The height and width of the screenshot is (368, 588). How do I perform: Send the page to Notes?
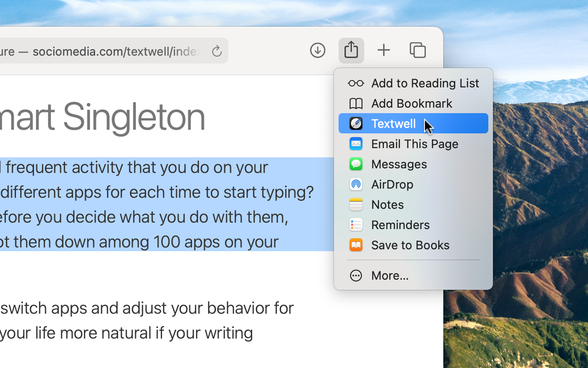pos(413,205)
